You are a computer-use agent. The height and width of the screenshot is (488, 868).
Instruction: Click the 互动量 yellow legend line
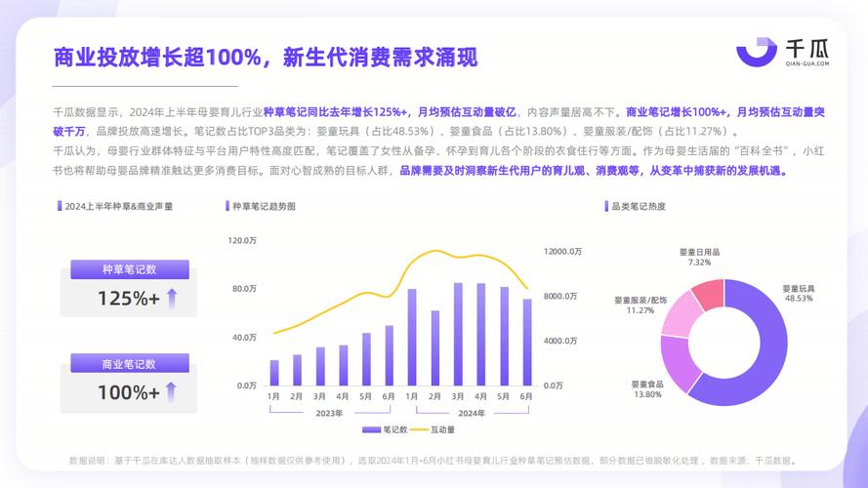point(419,429)
